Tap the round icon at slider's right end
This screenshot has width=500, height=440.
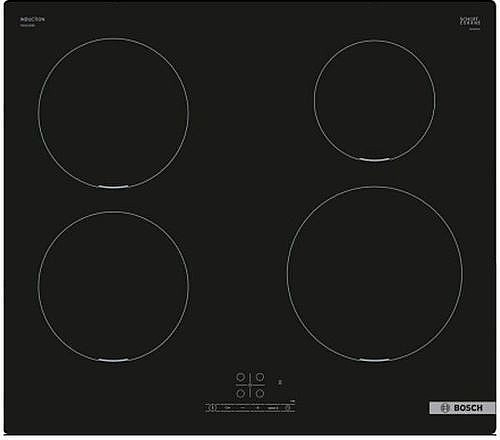point(288,408)
